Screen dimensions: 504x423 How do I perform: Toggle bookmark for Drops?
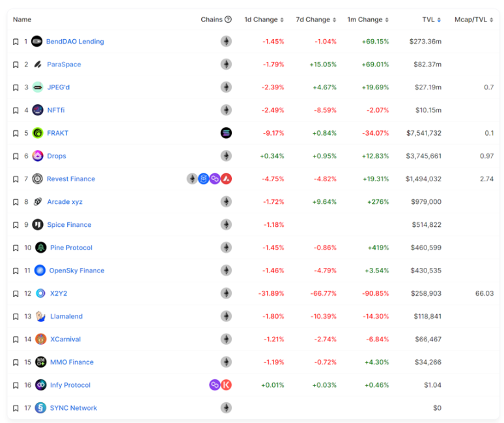pyautogui.click(x=16, y=156)
